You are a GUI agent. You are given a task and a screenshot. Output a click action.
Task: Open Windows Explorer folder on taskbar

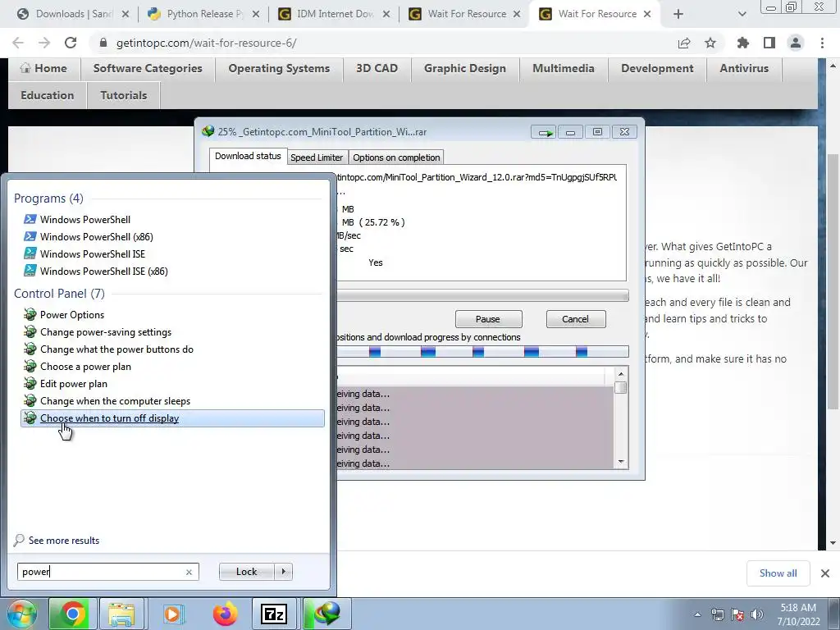click(121, 614)
